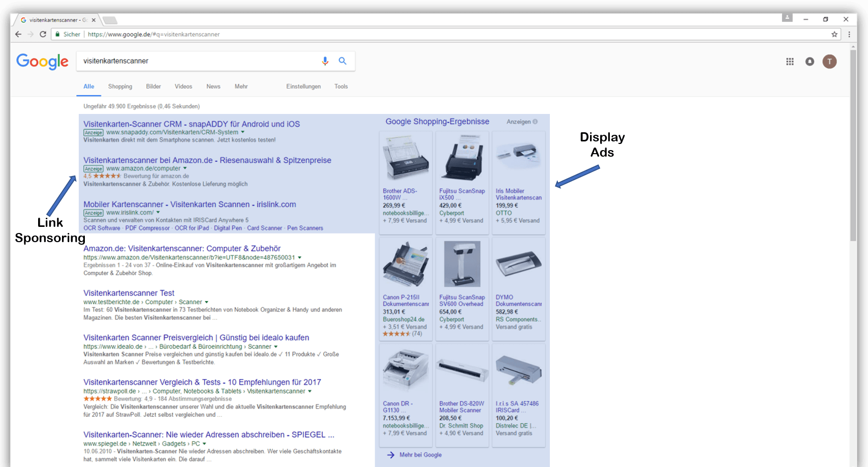
Task: Open the Mehr search filter menu
Action: pos(241,86)
